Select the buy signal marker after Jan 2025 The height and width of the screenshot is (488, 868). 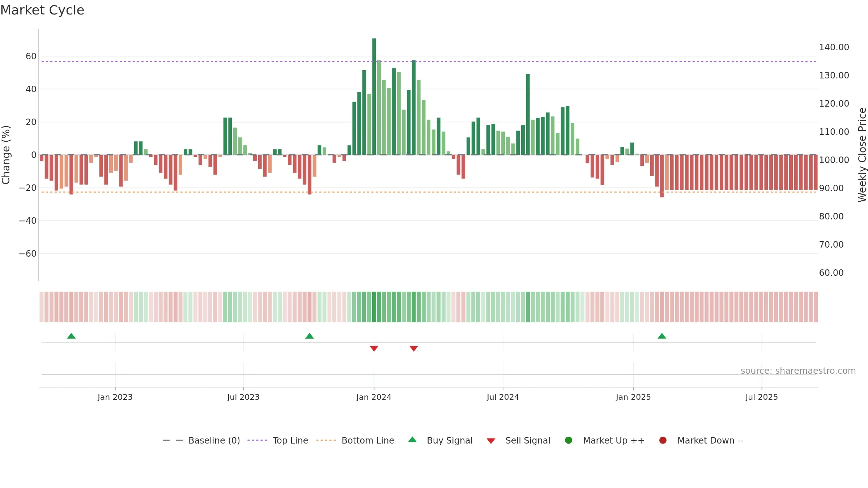tap(662, 336)
